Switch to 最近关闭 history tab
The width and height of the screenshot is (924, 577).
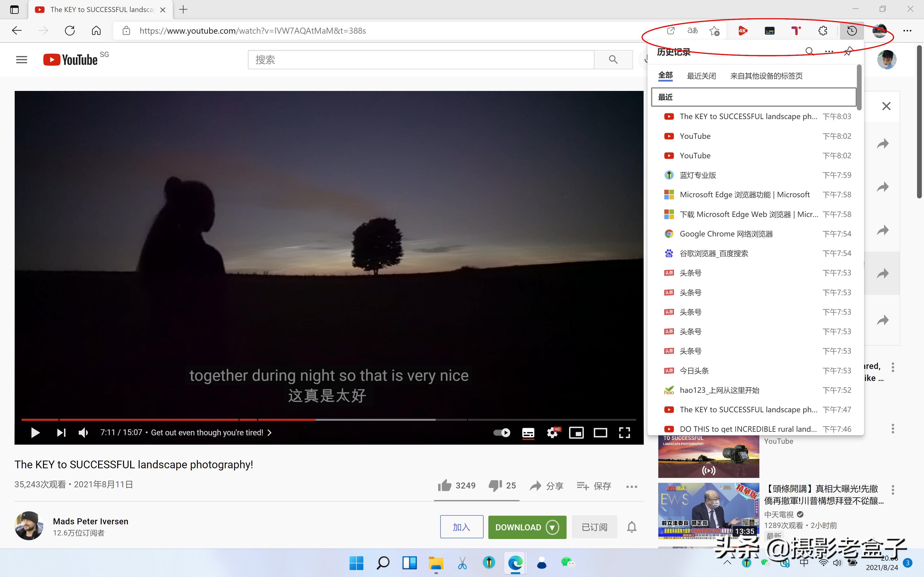tap(701, 76)
